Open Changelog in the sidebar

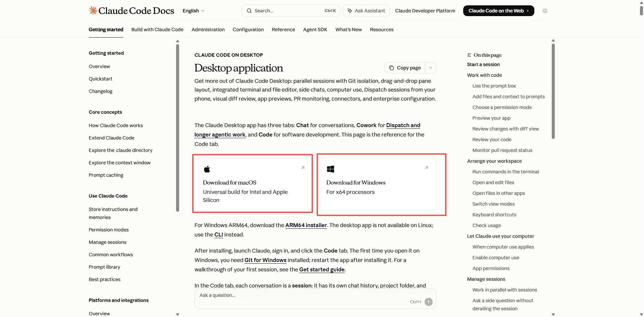[x=101, y=91]
